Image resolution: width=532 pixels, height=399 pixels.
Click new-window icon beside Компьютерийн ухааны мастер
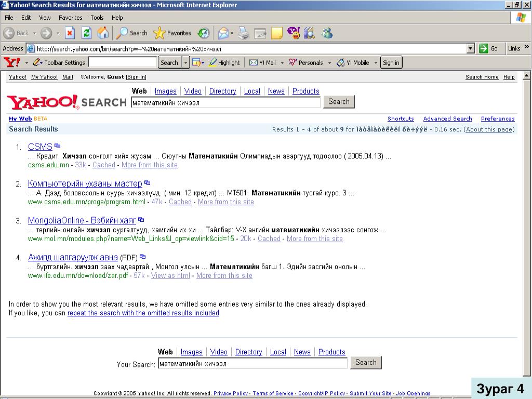pyautogui.click(x=147, y=182)
